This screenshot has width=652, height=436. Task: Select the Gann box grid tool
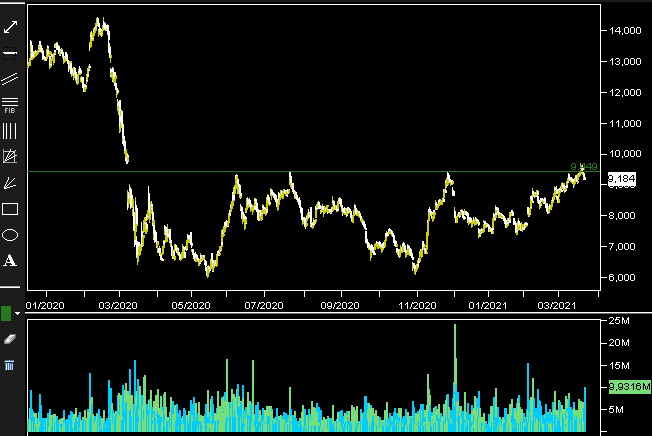(x=10, y=156)
